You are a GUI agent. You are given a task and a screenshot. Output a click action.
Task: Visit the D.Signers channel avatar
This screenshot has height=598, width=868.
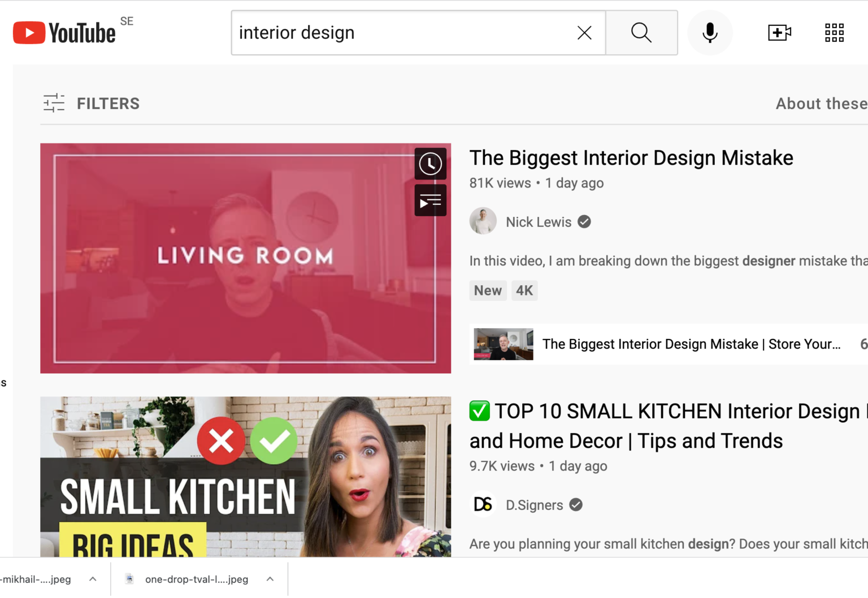[483, 504]
